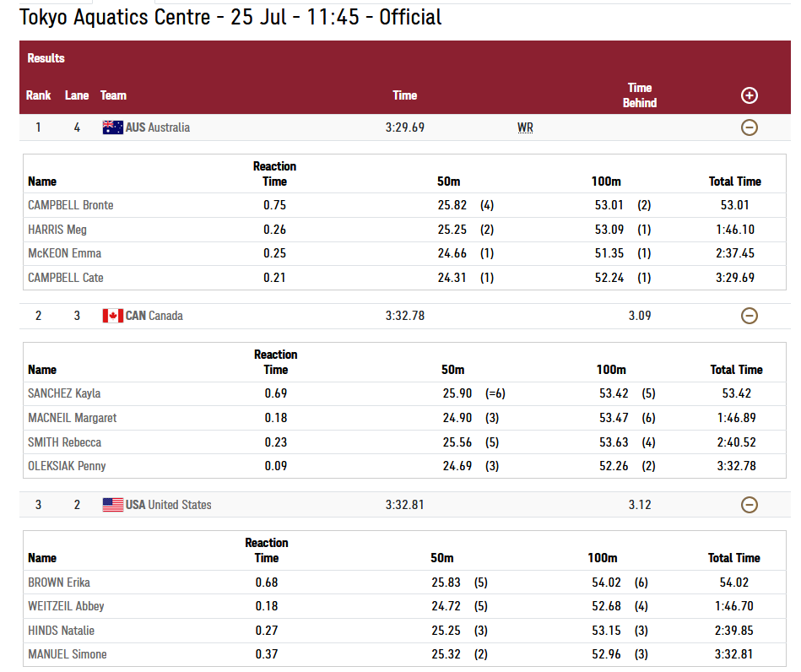The image size is (801, 672).
Task: Click the Lane column header
Action: point(77,95)
